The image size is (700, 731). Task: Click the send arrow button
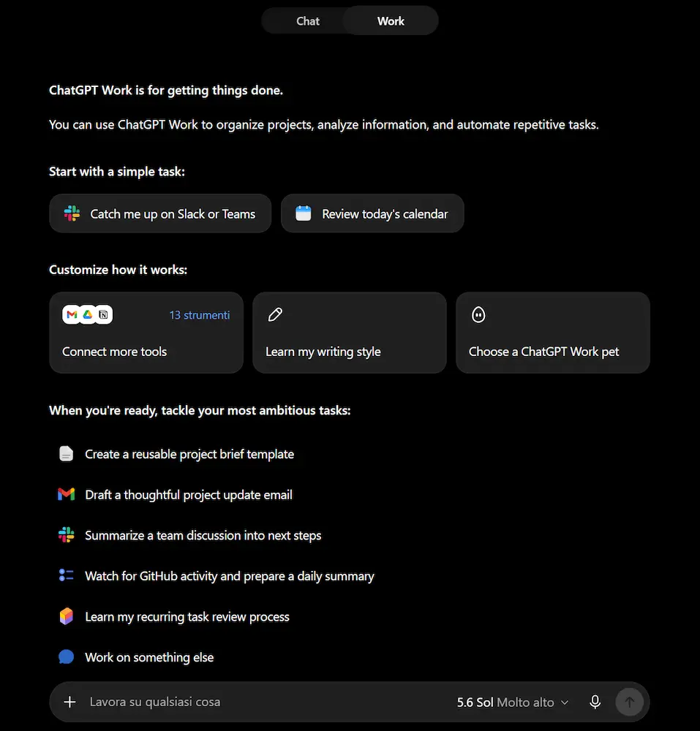click(x=630, y=702)
